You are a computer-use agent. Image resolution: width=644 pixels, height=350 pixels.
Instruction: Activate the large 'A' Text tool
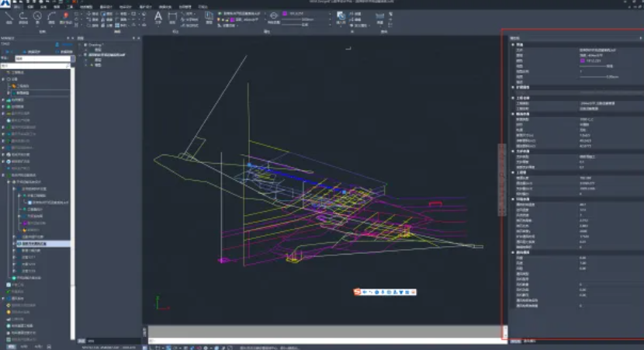pyautogui.click(x=158, y=17)
